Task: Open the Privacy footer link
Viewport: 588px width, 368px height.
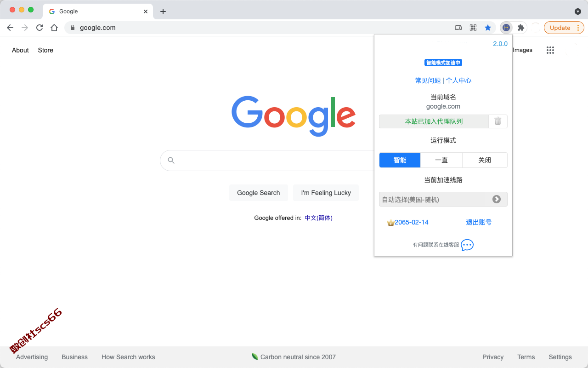Action: (493, 357)
